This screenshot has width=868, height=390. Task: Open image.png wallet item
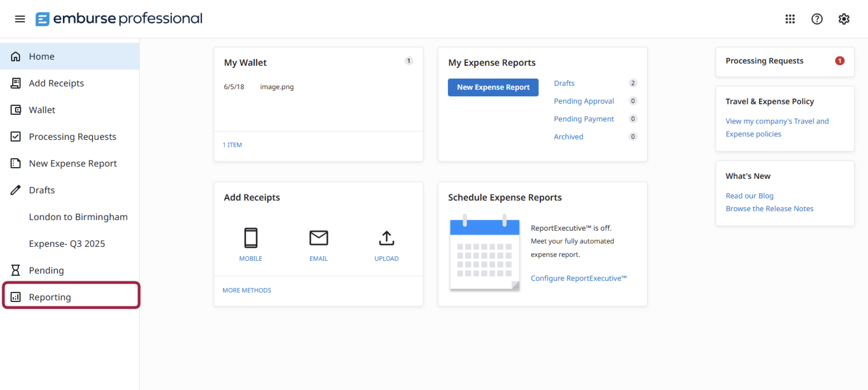pos(276,87)
